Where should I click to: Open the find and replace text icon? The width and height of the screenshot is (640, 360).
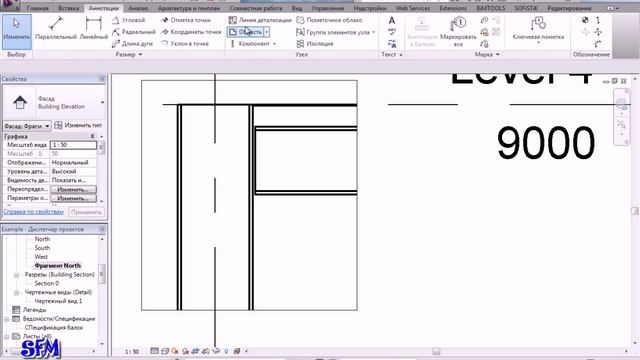[392, 43]
